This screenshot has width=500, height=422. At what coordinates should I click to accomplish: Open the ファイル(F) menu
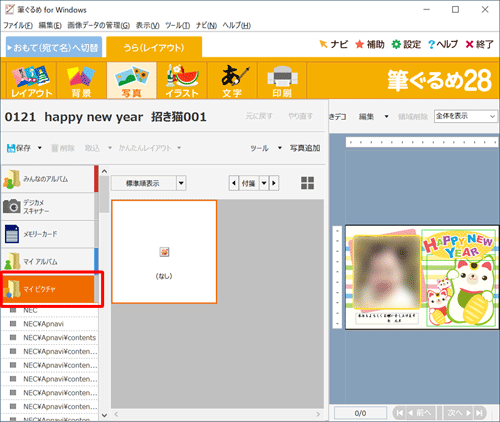18,26
